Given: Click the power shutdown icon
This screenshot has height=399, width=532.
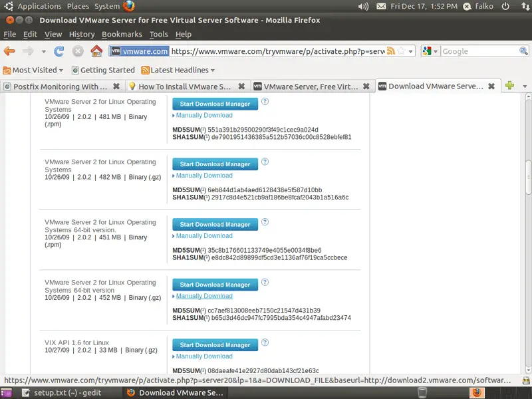Looking at the screenshot, I should point(505,6).
